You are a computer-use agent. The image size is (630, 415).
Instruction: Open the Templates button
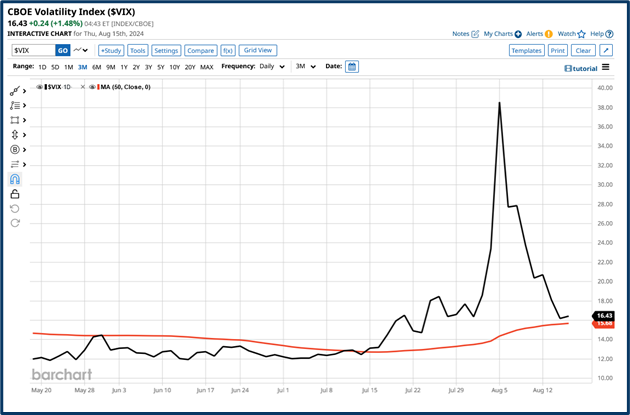[x=526, y=51]
